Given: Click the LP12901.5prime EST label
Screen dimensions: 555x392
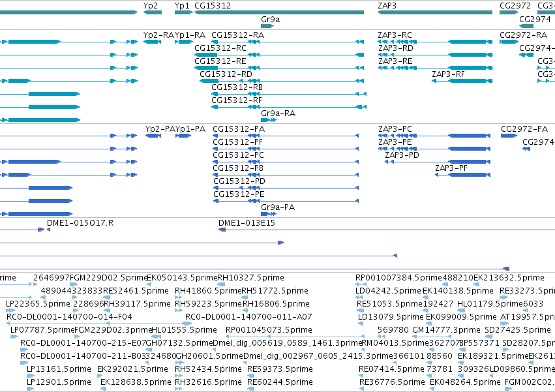Looking at the screenshot, I should 59,382.
